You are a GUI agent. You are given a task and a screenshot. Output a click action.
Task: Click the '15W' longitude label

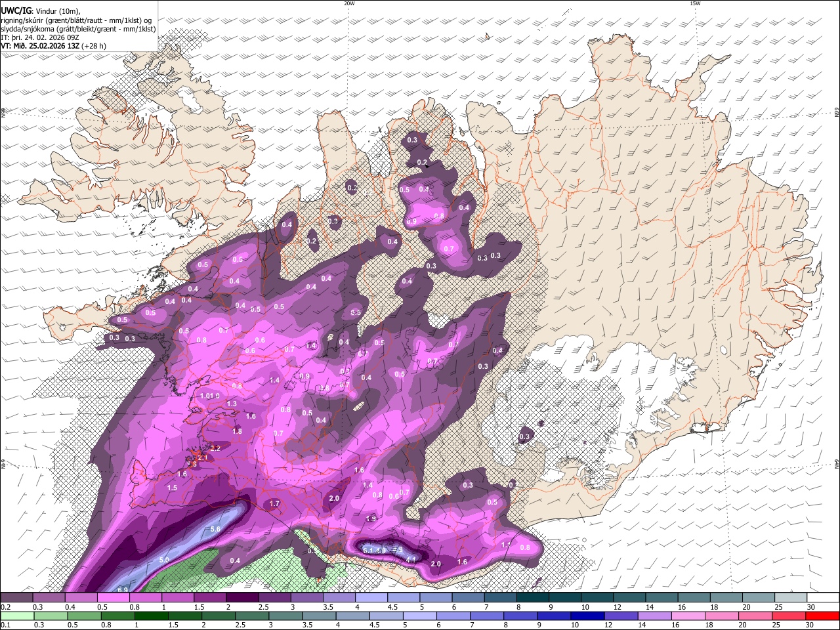pyautogui.click(x=695, y=3)
